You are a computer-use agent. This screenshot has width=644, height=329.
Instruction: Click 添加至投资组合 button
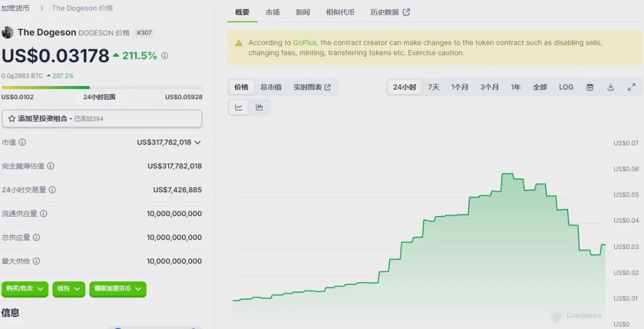[102, 118]
